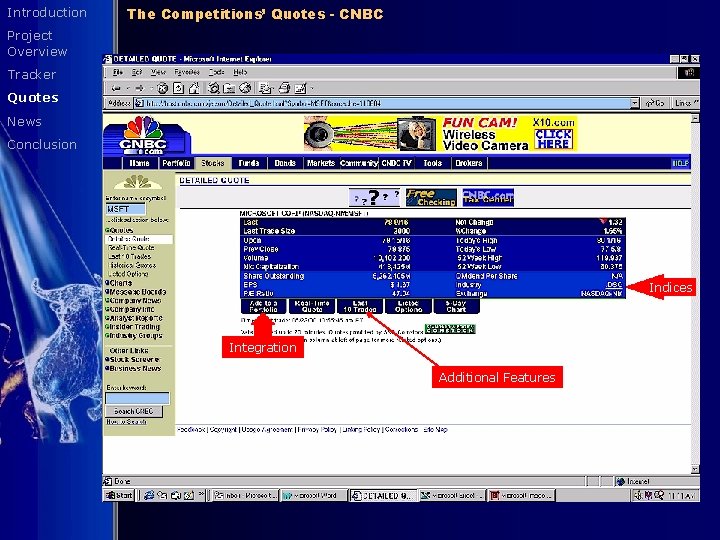Image resolution: width=720 pixels, height=540 pixels.
Task: Expand the Forward button history dropdown
Action: [x=151, y=88]
